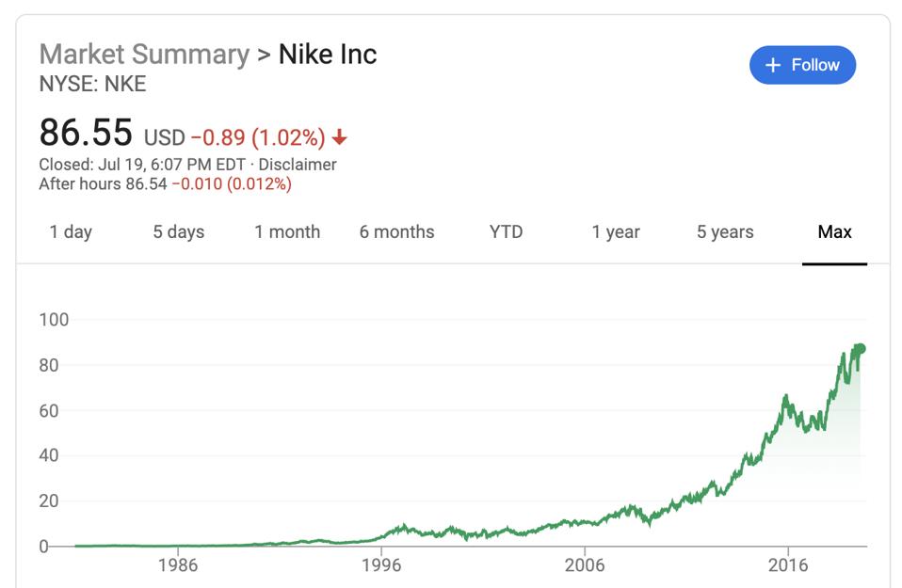Image resolution: width=902 pixels, height=588 pixels.
Task: Switch to the 5 years tab
Action: [725, 231]
